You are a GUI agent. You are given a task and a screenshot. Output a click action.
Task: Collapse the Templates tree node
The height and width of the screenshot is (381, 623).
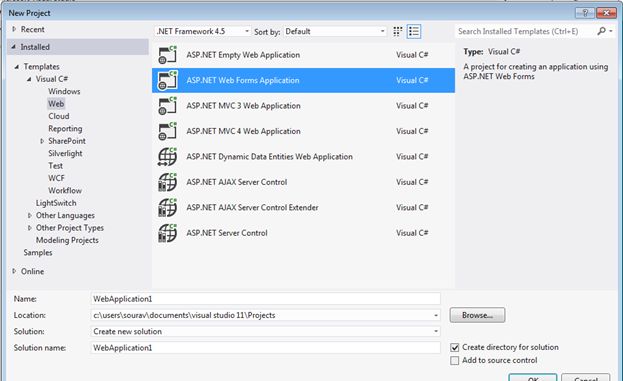[x=17, y=67]
